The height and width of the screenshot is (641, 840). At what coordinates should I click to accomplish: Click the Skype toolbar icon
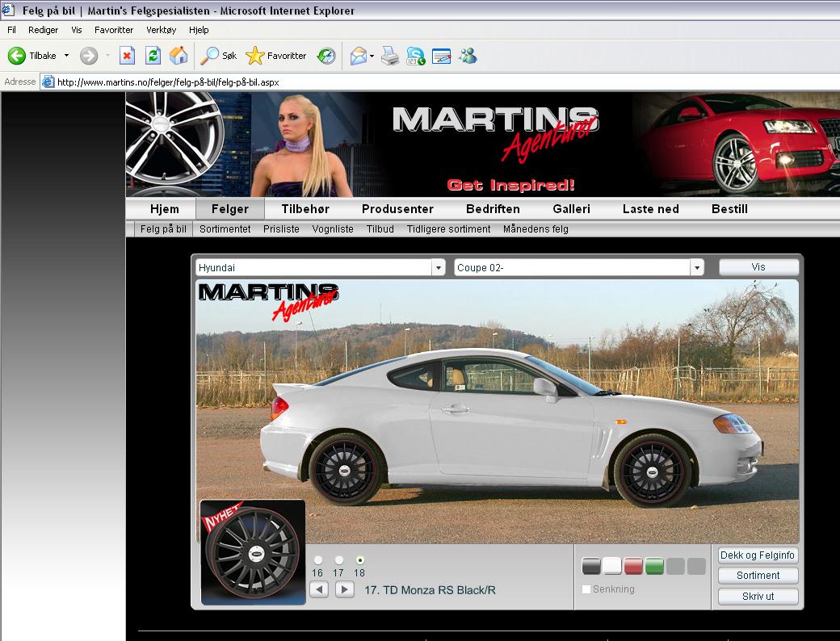416,56
